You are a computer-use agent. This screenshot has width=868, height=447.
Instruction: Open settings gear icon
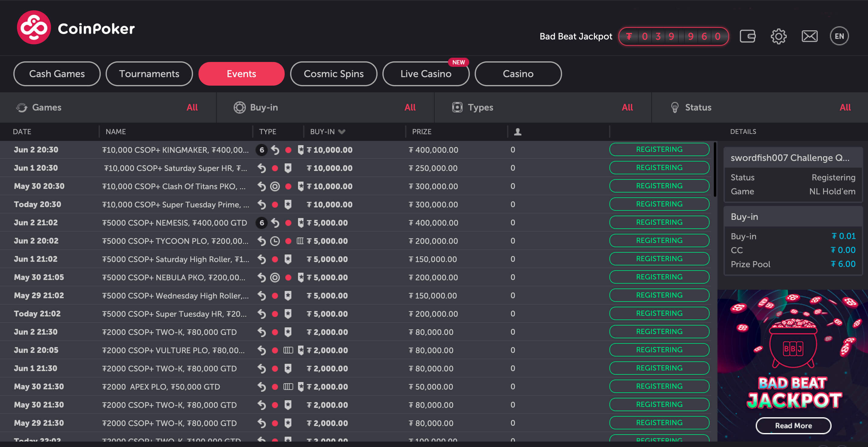(778, 36)
